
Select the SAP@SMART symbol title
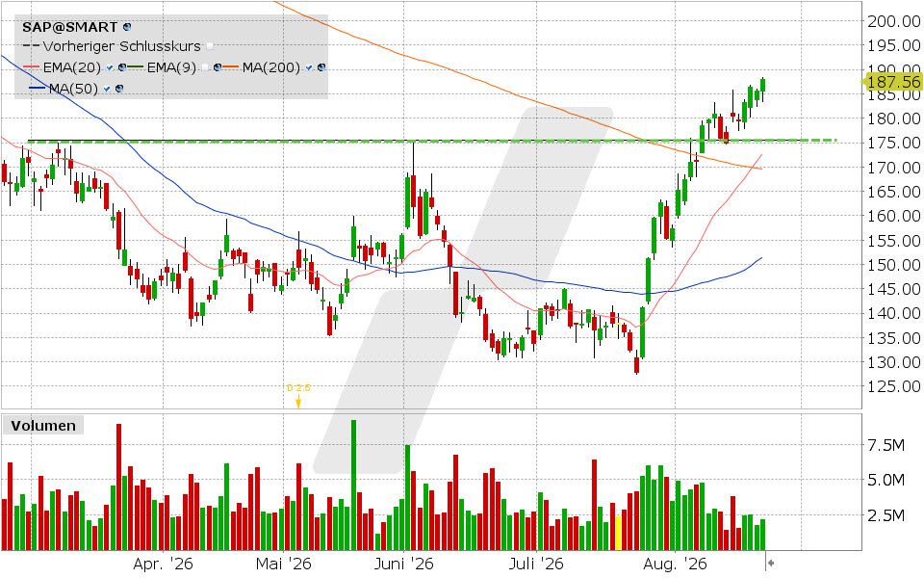click(69, 27)
